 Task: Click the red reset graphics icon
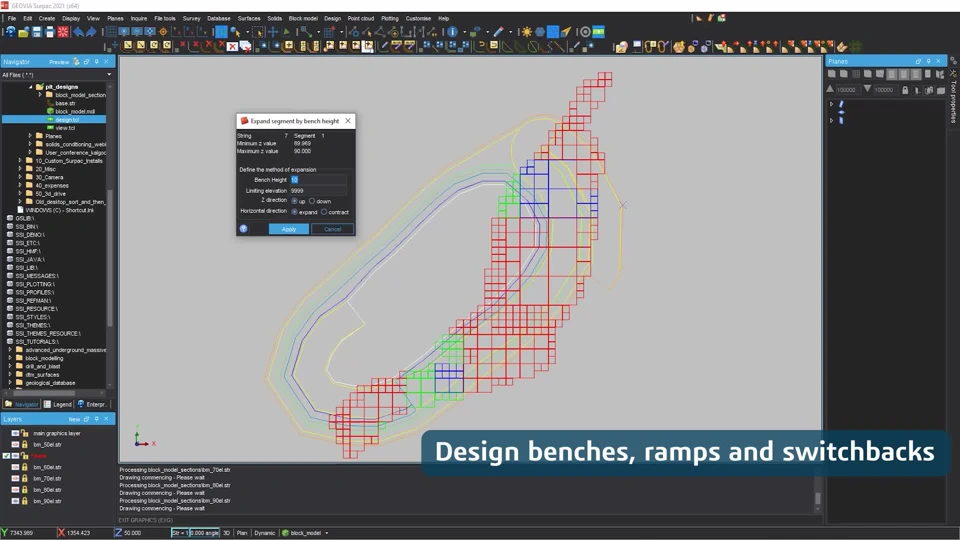(62, 32)
